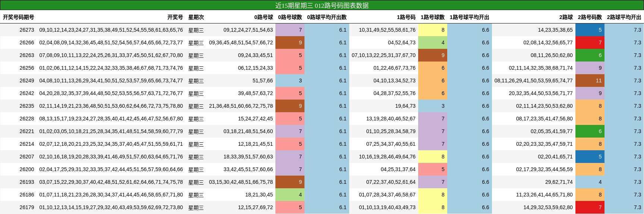Click period number 26214
The width and height of the screenshot is (644, 214).
point(26,144)
